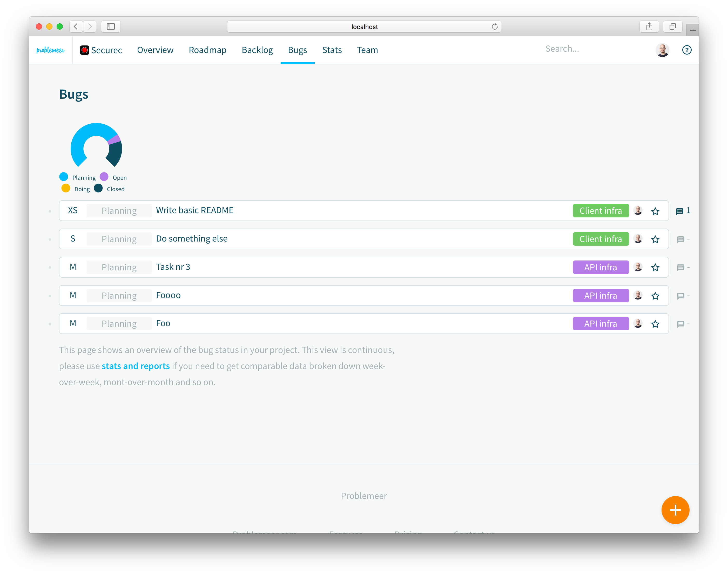Open comments on Task nr 3
The height and width of the screenshot is (575, 728).
tap(683, 268)
